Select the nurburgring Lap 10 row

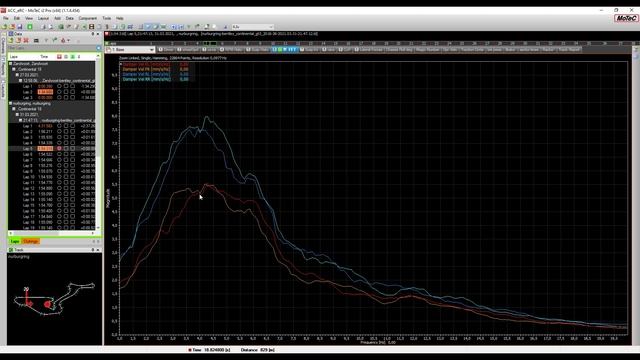pyautogui.click(x=51, y=177)
